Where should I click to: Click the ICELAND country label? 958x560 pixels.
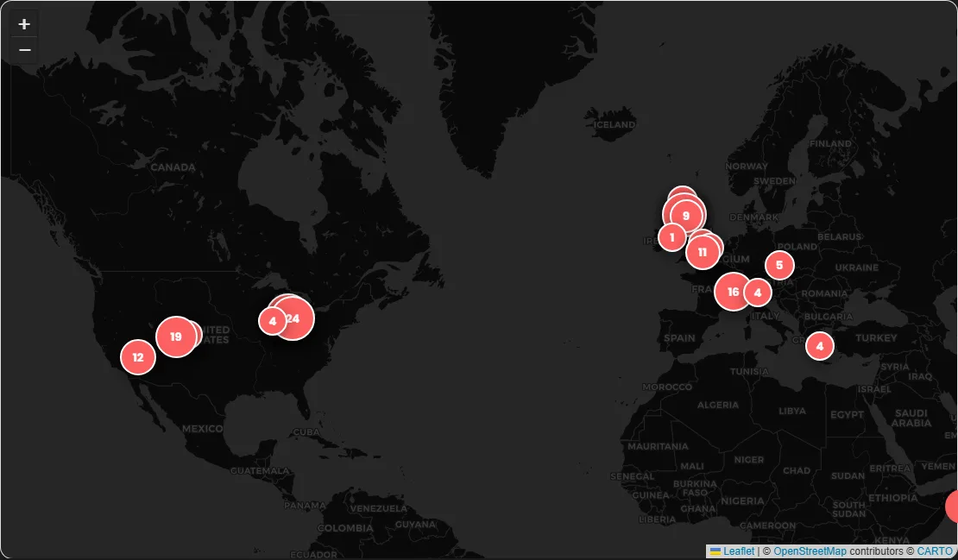614,124
